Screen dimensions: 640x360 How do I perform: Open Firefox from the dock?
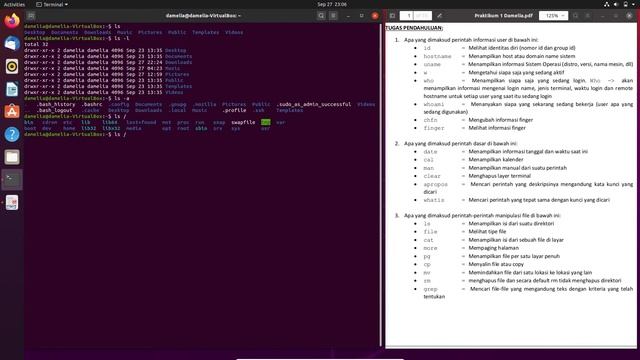(12, 20)
